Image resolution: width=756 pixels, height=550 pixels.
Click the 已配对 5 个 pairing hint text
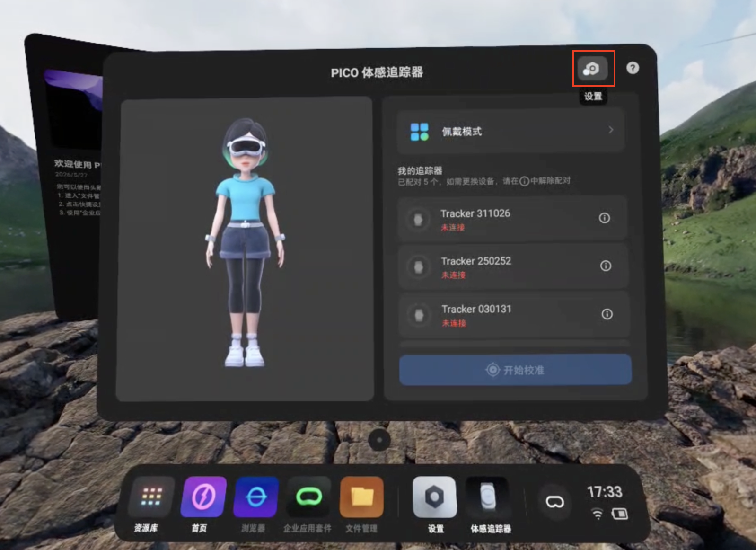[484, 181]
